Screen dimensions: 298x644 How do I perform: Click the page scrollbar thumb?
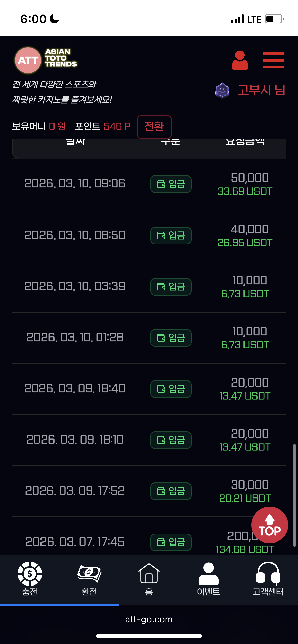[x=294, y=495]
